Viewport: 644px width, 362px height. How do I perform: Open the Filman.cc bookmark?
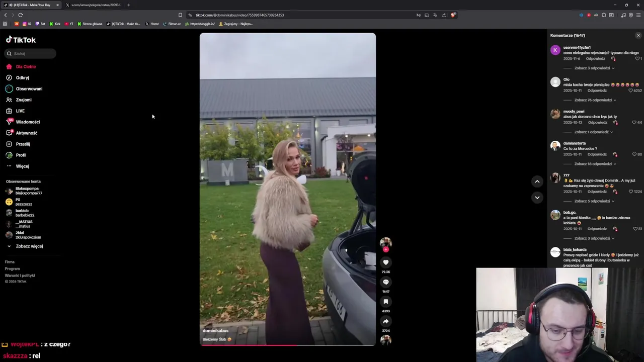tap(172, 24)
